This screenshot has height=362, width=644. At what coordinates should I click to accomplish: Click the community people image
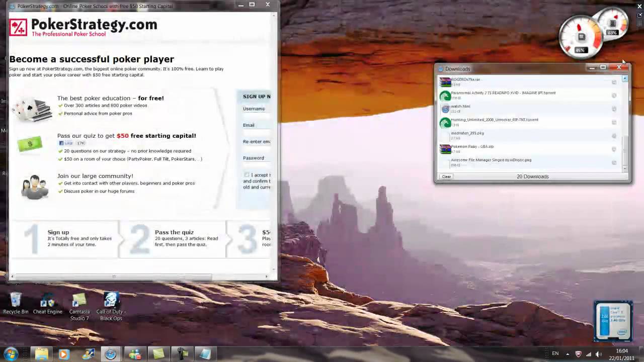(34, 187)
